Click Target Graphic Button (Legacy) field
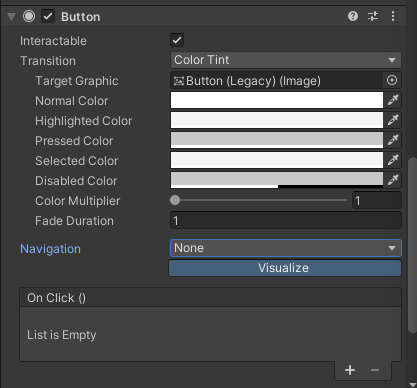Viewport: 417px width, 388px height. (x=277, y=80)
